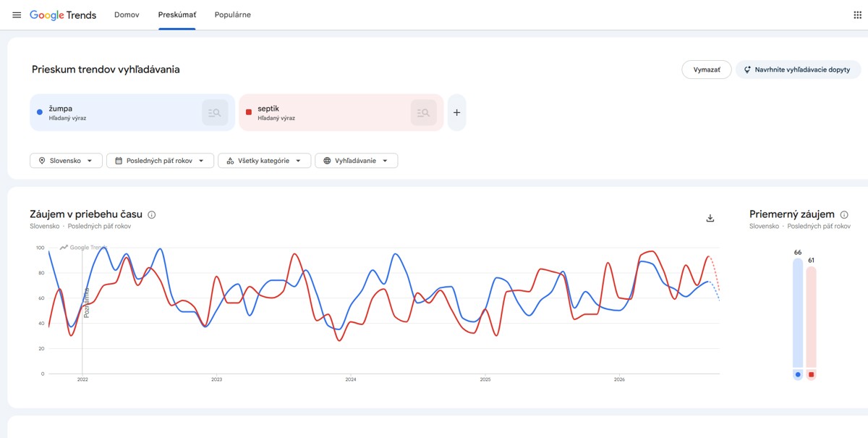Switch to the Populárne tab
The width and height of the screenshot is (868, 438).
(x=233, y=14)
